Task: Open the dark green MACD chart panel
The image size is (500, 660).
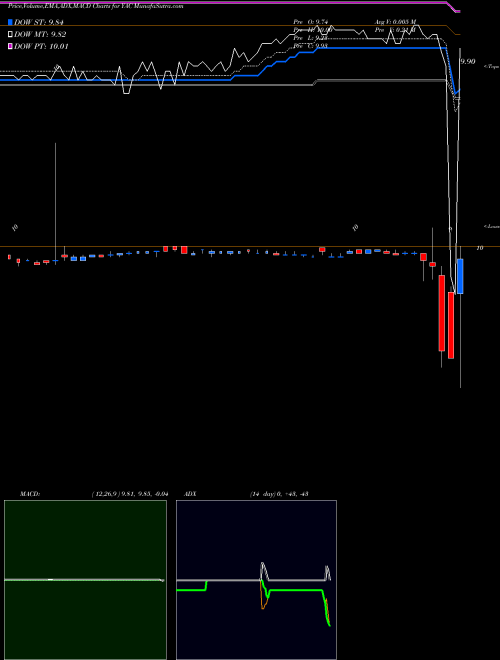Action: coord(85,580)
